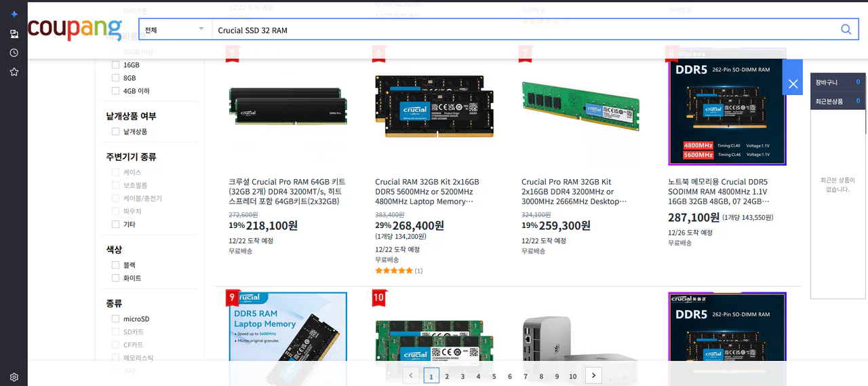
Task: Select current page 1 in pagination
Action: pos(431,376)
